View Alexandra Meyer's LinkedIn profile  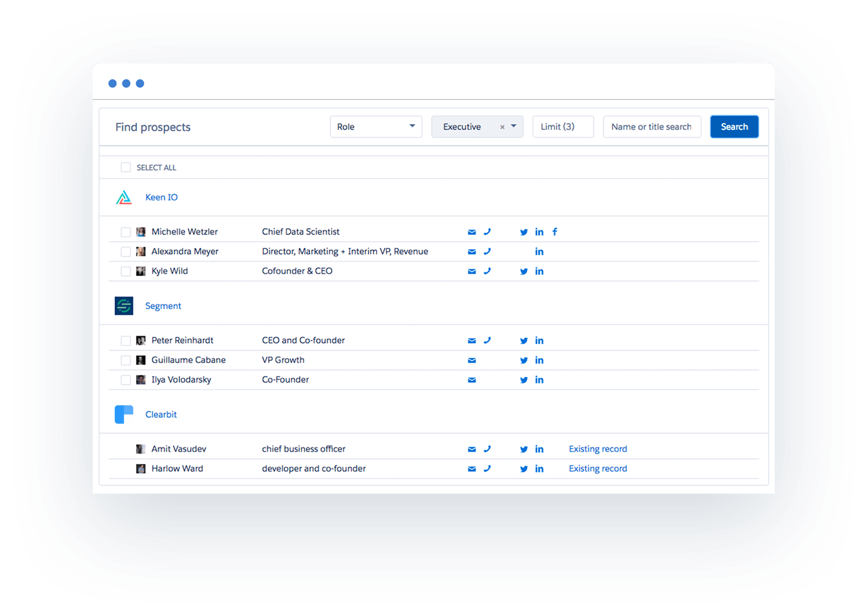tap(539, 251)
